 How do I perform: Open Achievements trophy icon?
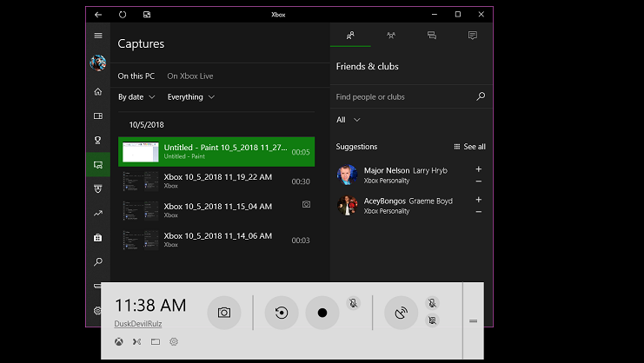(98, 141)
